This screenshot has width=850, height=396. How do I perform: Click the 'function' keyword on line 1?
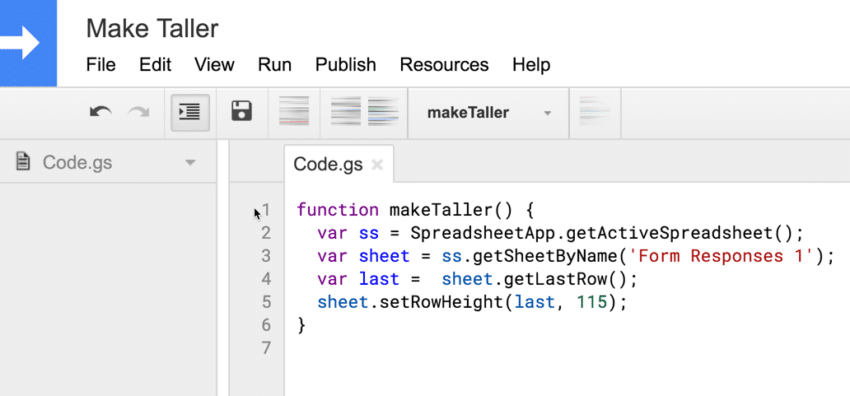pos(338,210)
